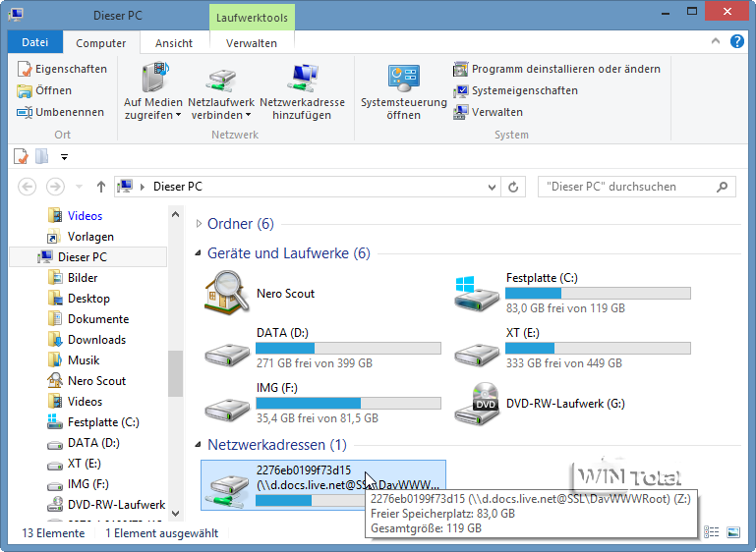Image resolution: width=756 pixels, height=552 pixels.
Task: Refresh the Dieser PC view
Action: 513,187
